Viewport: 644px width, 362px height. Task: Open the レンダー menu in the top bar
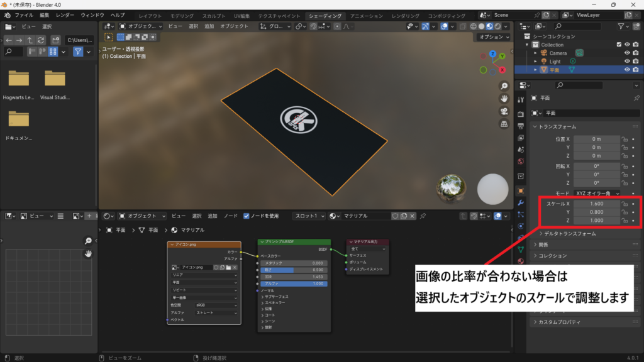[65, 15]
